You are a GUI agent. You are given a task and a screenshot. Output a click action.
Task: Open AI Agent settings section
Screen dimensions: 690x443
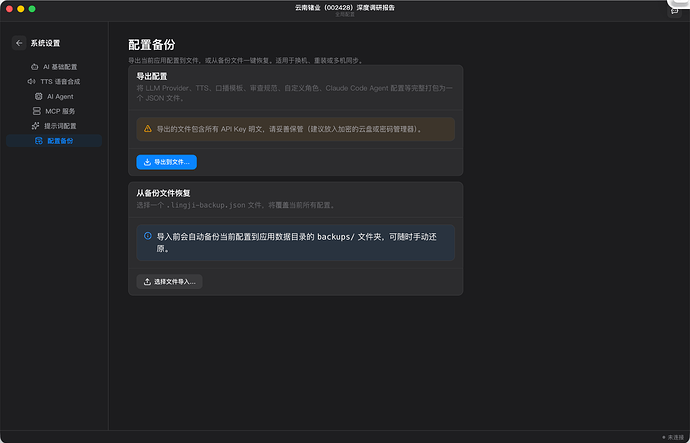(x=54, y=96)
